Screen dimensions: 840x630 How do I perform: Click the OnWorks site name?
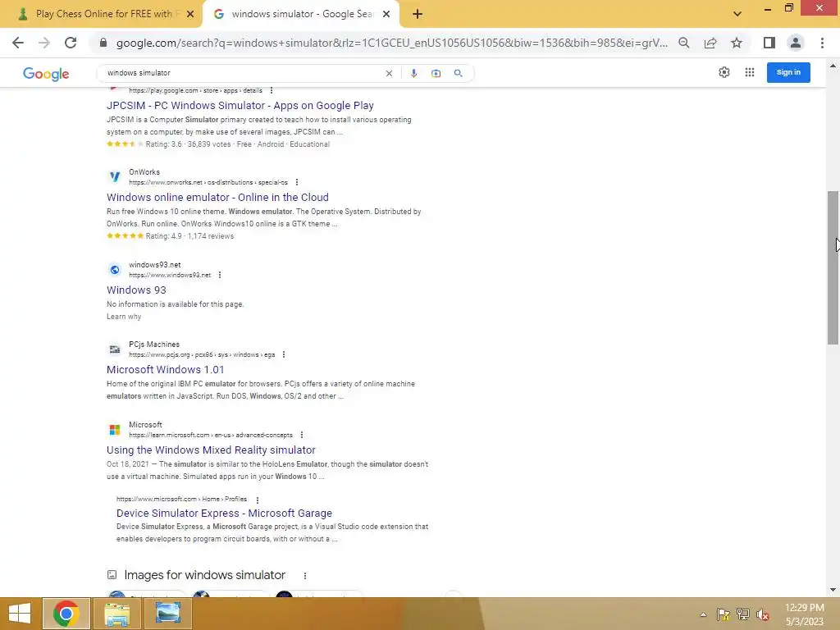coord(144,172)
